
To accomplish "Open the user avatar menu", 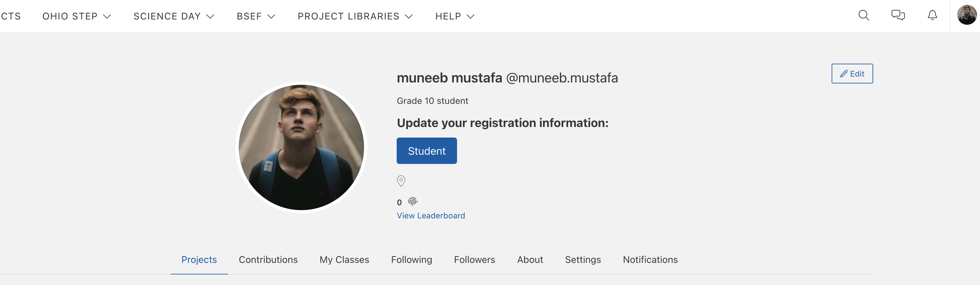I will click(967, 15).
